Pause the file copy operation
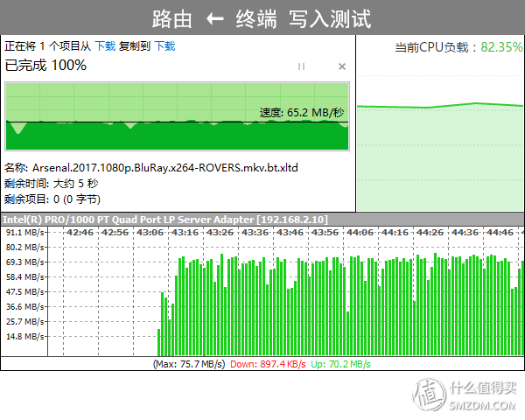Image resolution: width=525 pixels, height=420 pixels. pos(301,66)
